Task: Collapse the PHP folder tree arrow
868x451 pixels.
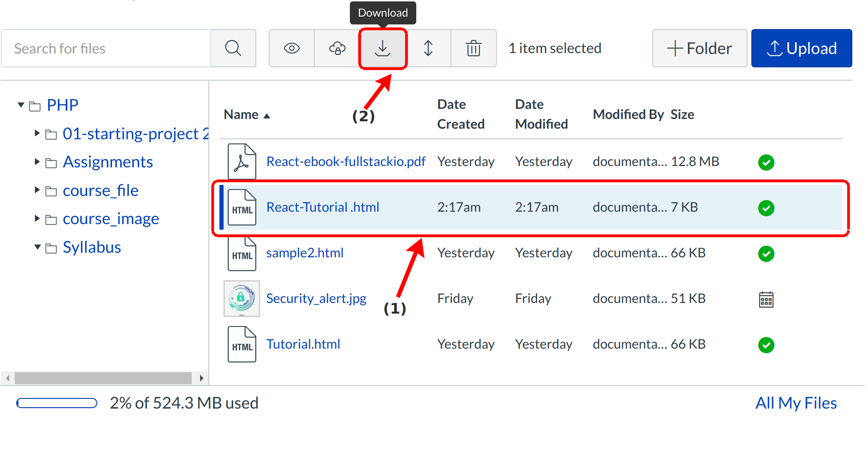Action: pyautogui.click(x=21, y=105)
